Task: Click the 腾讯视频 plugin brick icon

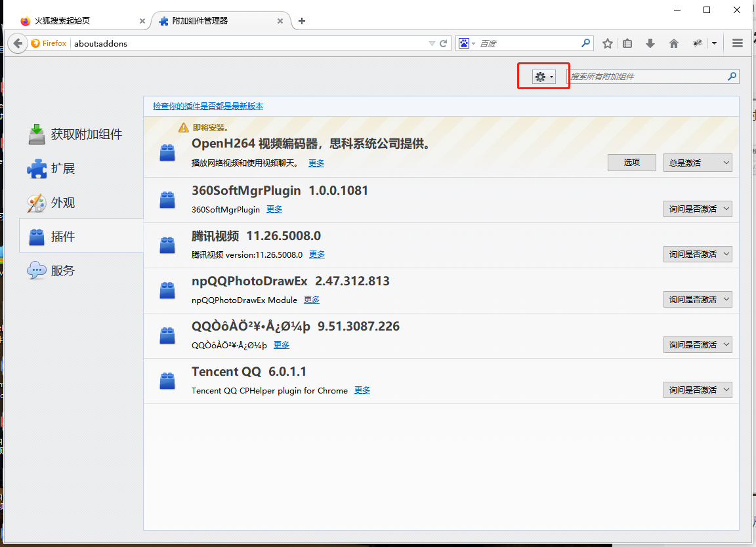Action: coord(167,245)
